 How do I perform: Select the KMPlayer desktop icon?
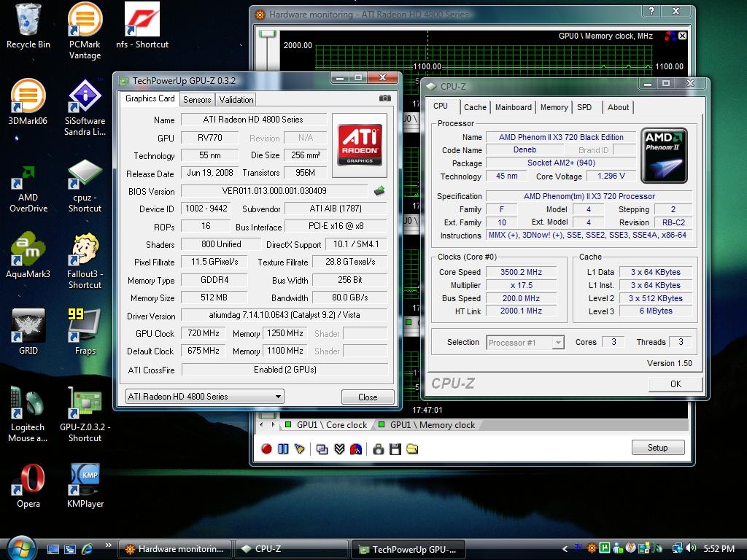[85, 486]
